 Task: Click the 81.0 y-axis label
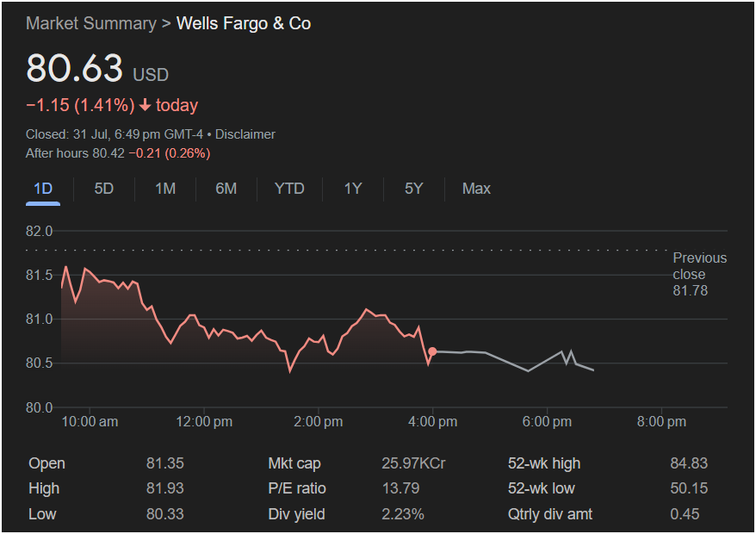pyautogui.click(x=39, y=319)
